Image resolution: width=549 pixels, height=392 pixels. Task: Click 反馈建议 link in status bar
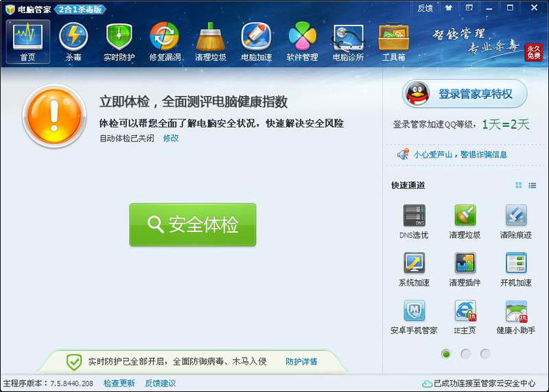click(161, 383)
